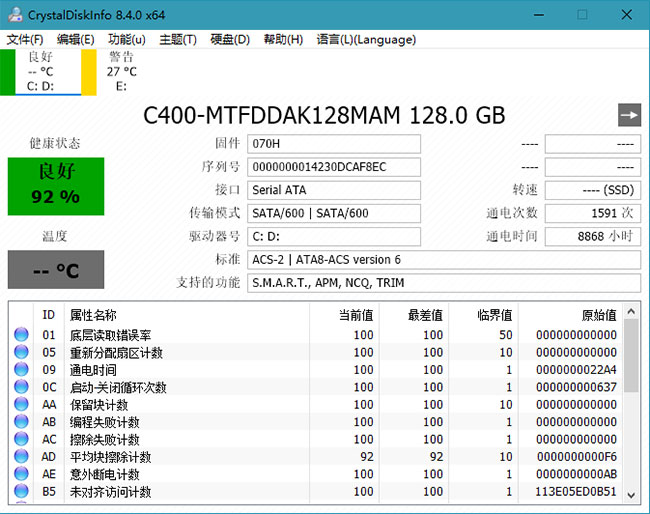
Task: Click the interface field Serial ATA
Action: point(334,190)
